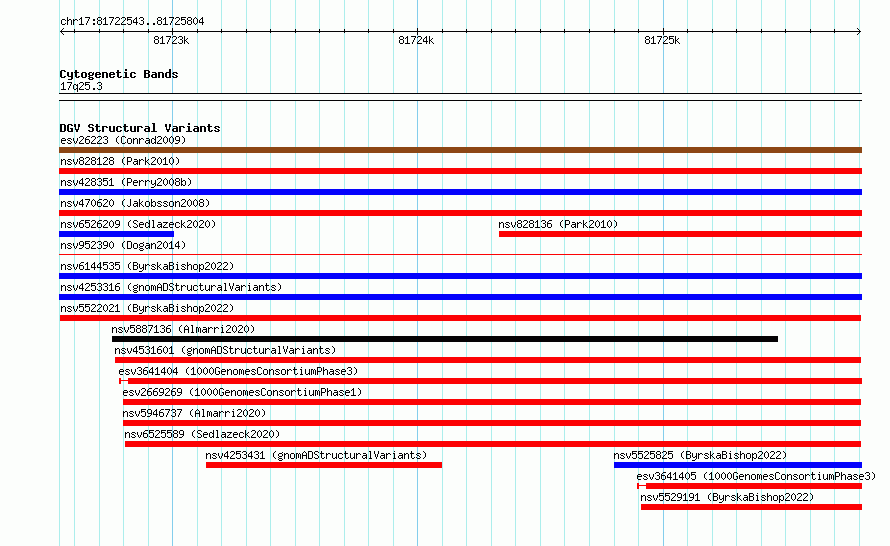This screenshot has width=890, height=546.
Task: Select the red nsv4531601 variant bar
Action: [488, 360]
